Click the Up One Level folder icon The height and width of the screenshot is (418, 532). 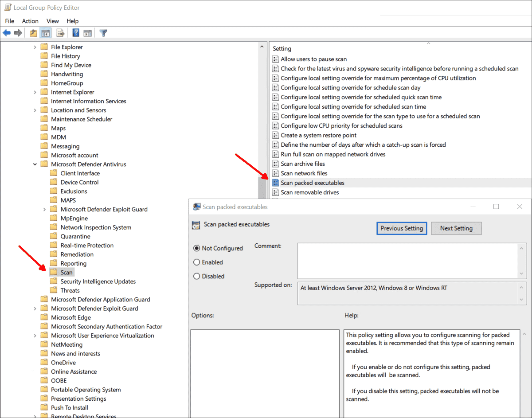tap(33, 32)
